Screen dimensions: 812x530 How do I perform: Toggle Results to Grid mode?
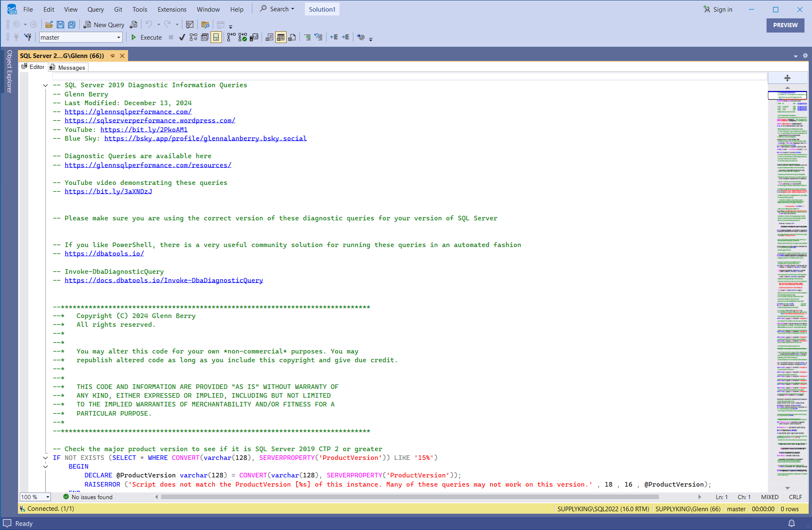pyautogui.click(x=281, y=38)
